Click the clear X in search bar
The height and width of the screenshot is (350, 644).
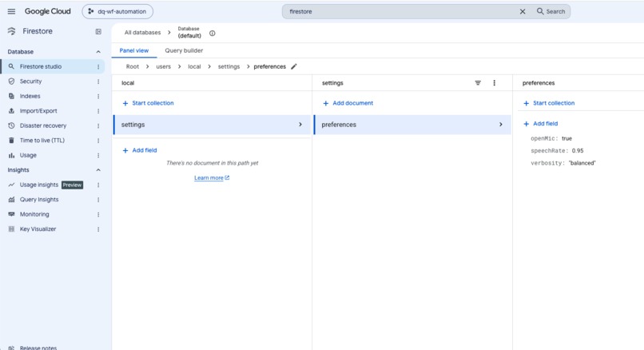[523, 11]
